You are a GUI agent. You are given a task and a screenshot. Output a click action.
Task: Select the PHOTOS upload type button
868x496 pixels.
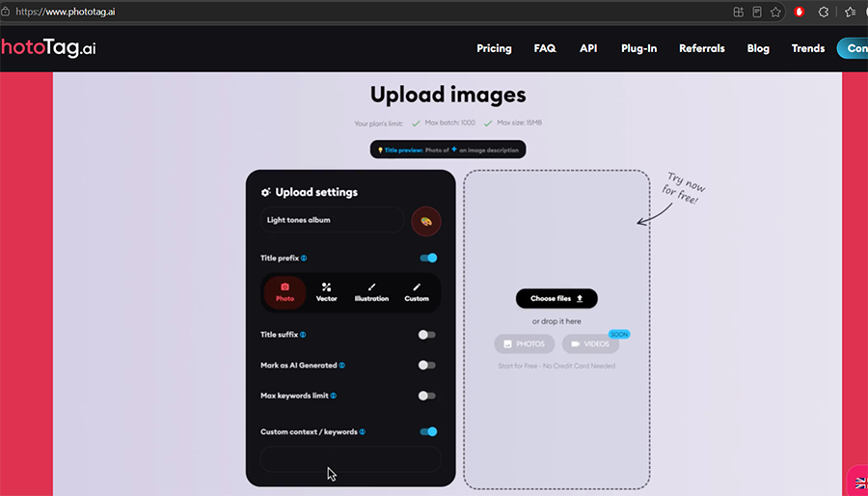(525, 344)
